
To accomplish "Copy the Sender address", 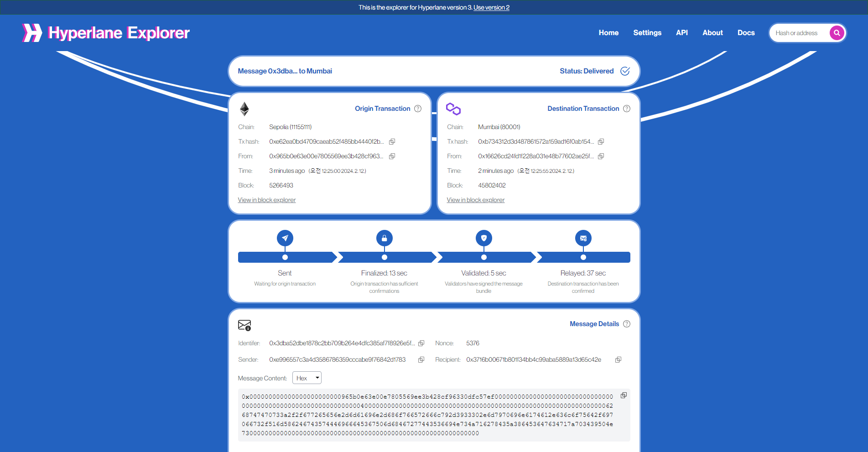I will [421, 359].
